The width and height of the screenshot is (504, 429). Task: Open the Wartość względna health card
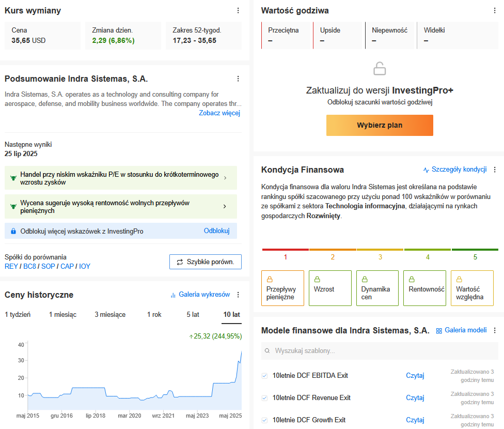pos(472,288)
